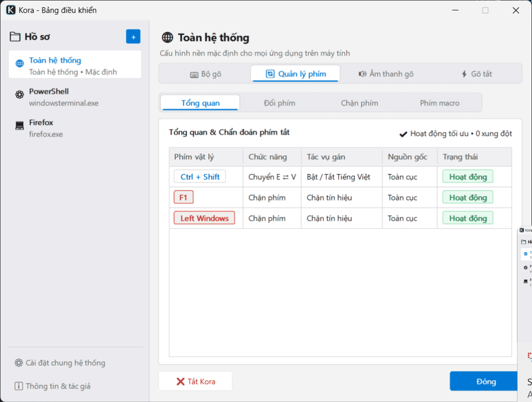Click the 'Cấu hình nền mặc định' subtitle text
Screen dimensions: 532x402
coord(255,53)
